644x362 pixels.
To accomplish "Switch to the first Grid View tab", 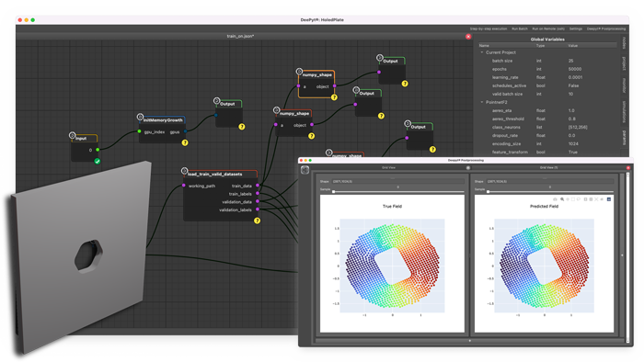I will click(x=388, y=167).
